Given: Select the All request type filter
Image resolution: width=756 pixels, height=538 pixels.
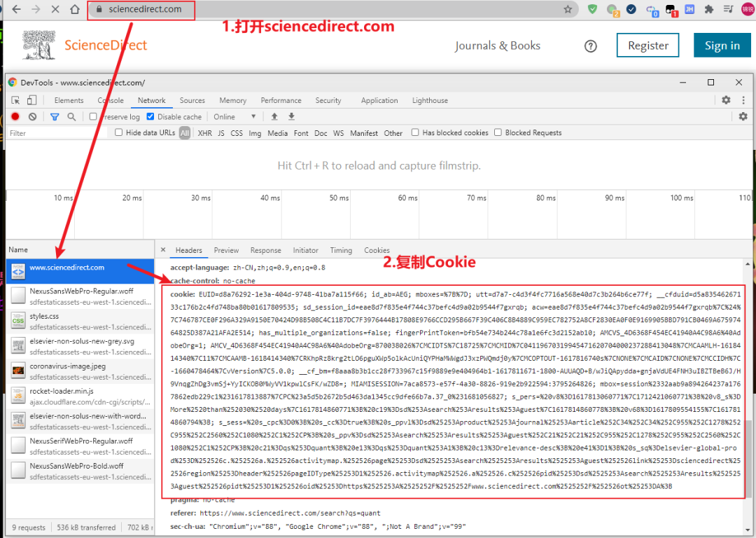Looking at the screenshot, I should 185,133.
